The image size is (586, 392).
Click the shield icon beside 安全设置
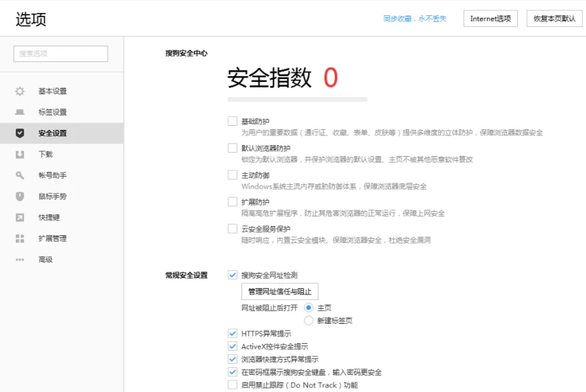point(20,133)
